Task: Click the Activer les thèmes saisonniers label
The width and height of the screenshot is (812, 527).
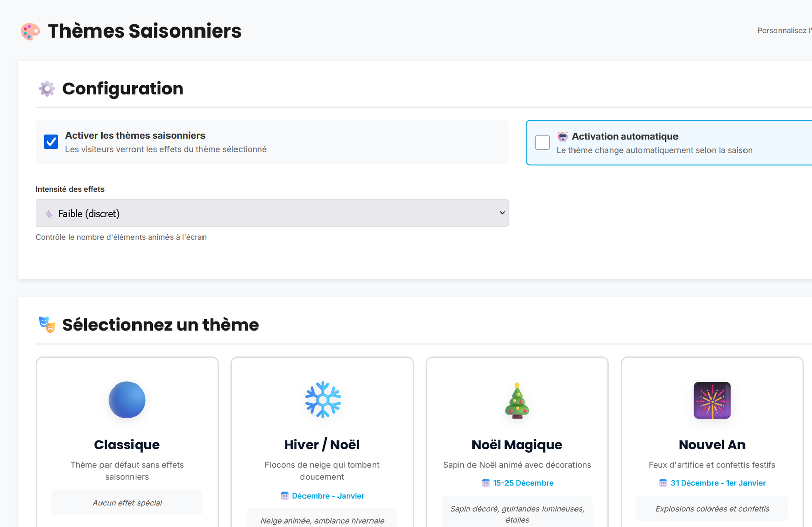Action: click(135, 135)
